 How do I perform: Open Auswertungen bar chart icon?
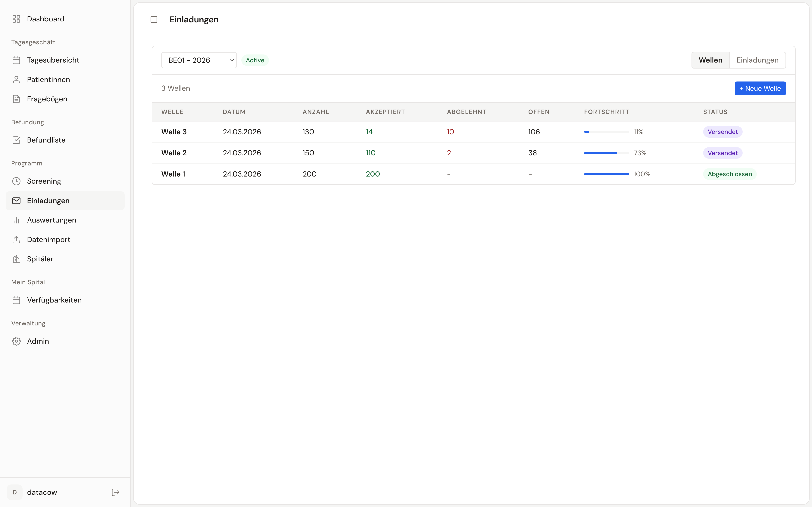[x=16, y=220]
